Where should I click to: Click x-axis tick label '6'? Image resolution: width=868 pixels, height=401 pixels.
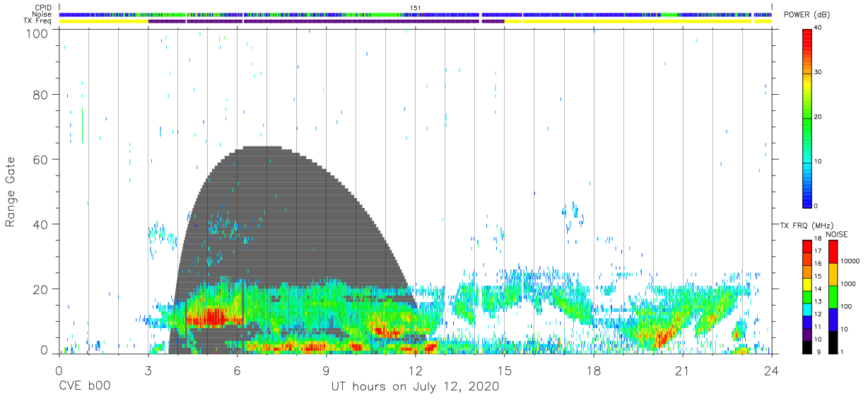(x=237, y=369)
